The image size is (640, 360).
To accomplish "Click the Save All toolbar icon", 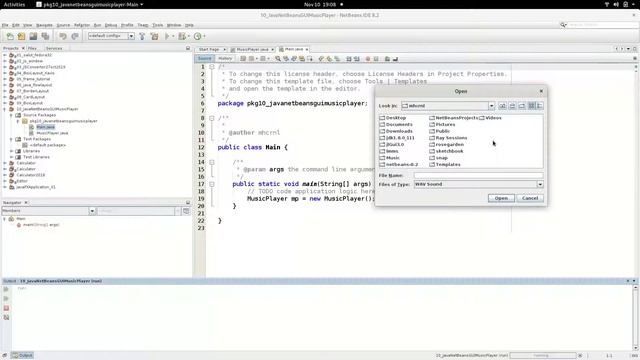I will coord(45,36).
